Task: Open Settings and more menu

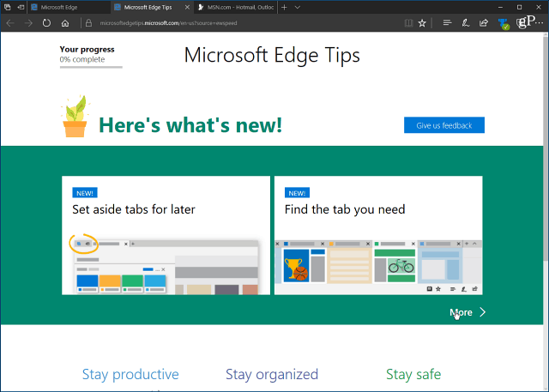Action: point(540,22)
